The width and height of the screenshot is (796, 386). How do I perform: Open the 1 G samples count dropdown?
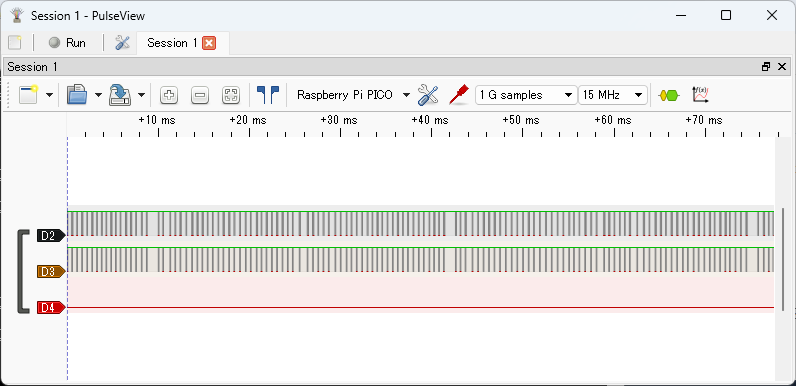526,95
